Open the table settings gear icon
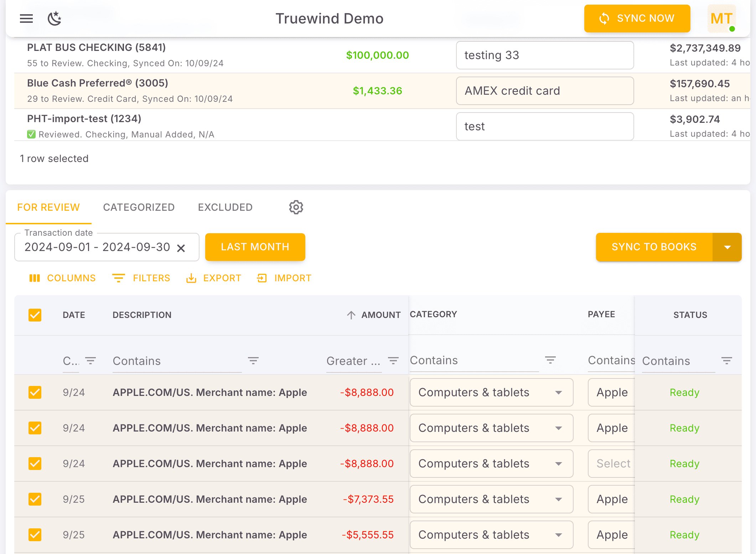The width and height of the screenshot is (756, 554). (x=296, y=207)
